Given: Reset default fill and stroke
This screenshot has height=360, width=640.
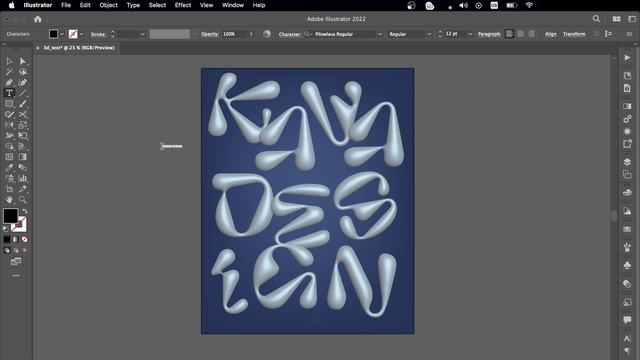Looking at the screenshot, I should tap(6, 229).
